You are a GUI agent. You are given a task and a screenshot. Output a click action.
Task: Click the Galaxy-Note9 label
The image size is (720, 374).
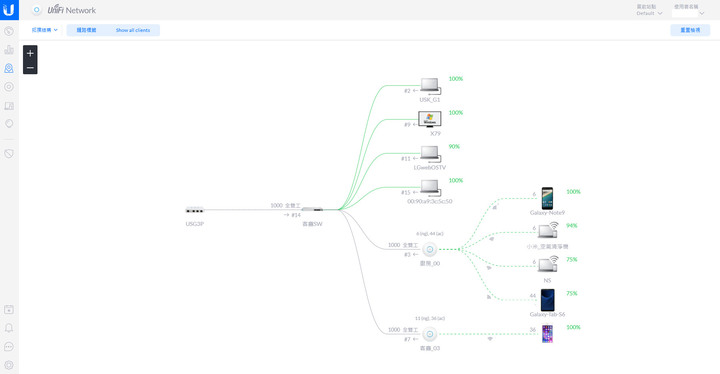click(547, 213)
